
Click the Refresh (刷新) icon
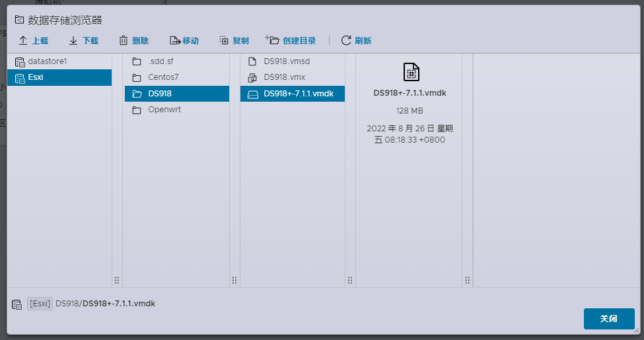click(346, 41)
